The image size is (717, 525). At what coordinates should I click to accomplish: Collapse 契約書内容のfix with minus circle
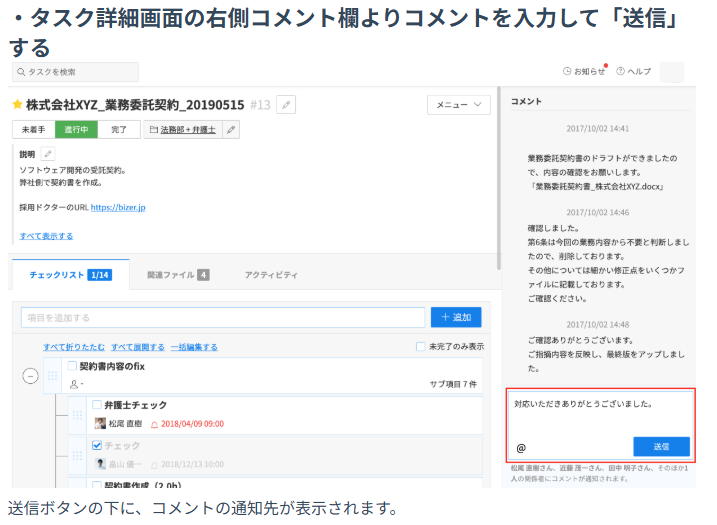tap(31, 376)
